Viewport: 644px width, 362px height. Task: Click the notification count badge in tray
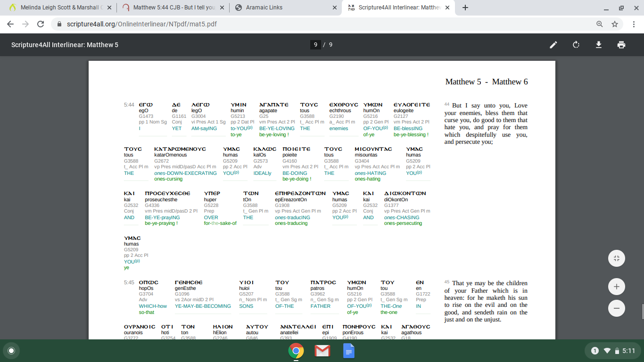tap(595, 351)
